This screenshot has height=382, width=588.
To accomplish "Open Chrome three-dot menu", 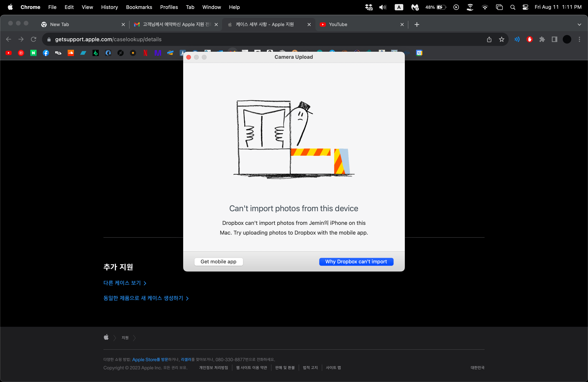I will (579, 39).
